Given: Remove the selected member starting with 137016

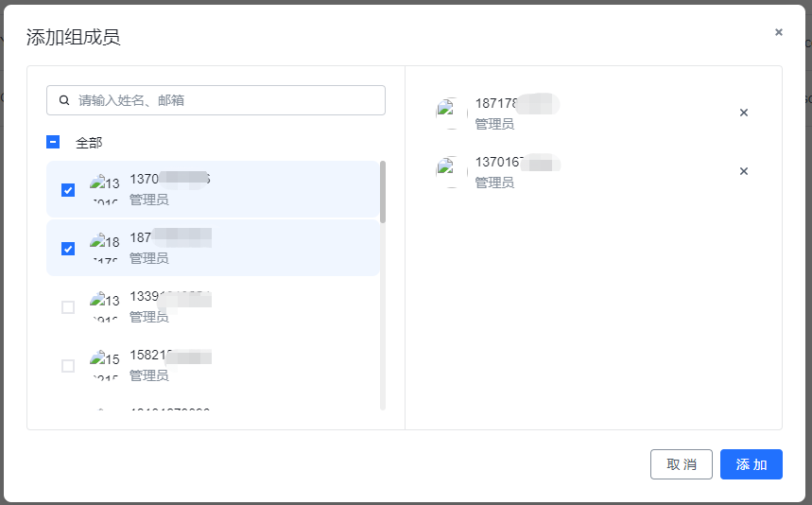Looking at the screenshot, I should (744, 171).
